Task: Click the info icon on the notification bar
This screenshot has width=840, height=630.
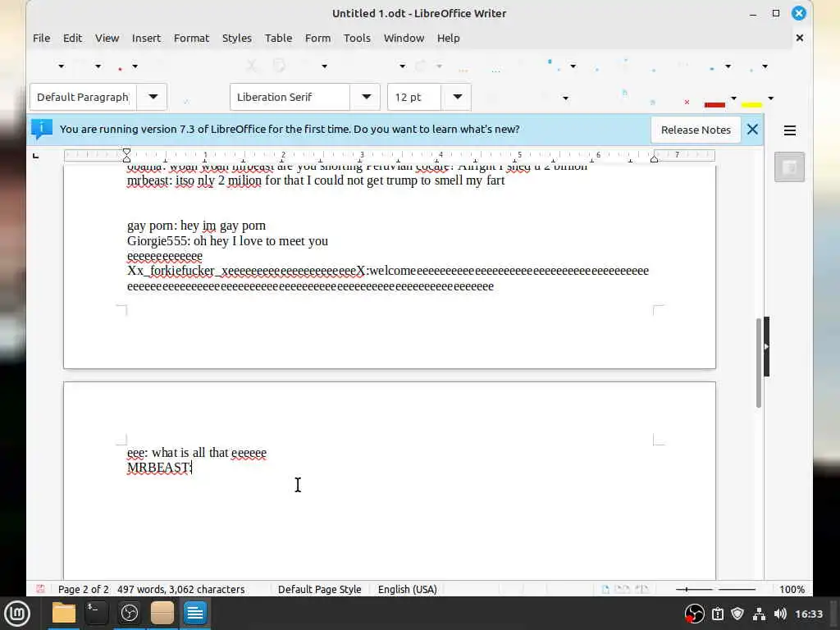Action: pos(41,129)
